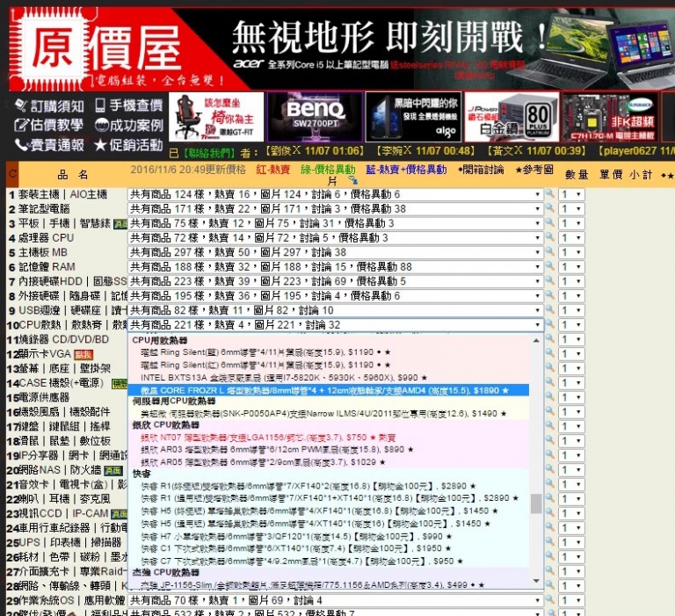Screen dimensions: 675x616
Task: Click magnifier icon for 套裝主機 row
Action: [x=549, y=193]
